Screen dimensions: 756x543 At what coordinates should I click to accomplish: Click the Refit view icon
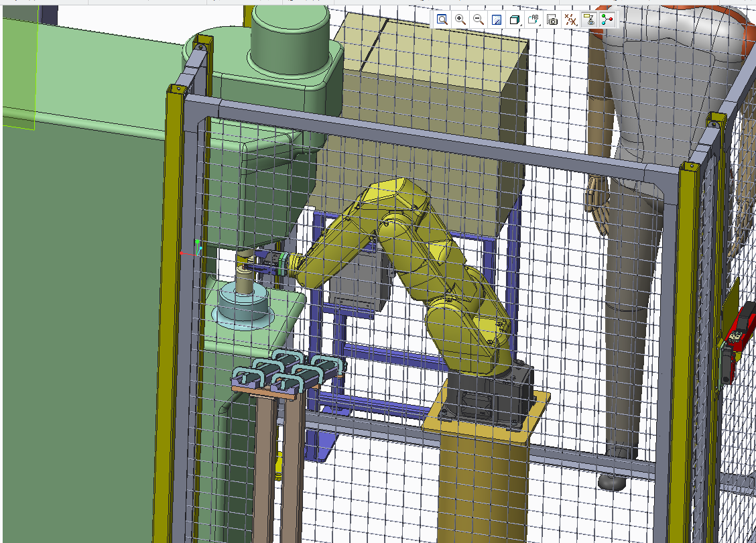click(x=442, y=19)
